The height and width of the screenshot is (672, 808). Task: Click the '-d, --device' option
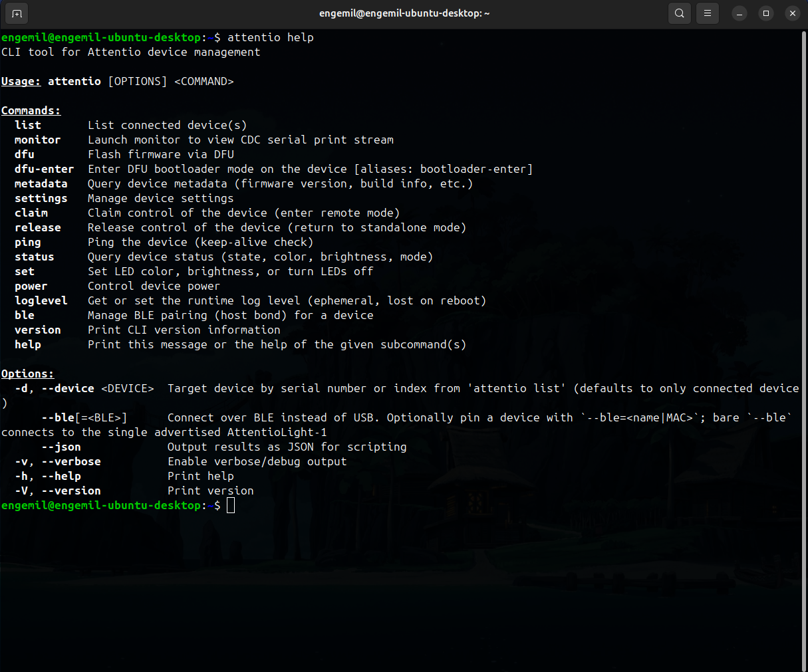[x=55, y=389]
